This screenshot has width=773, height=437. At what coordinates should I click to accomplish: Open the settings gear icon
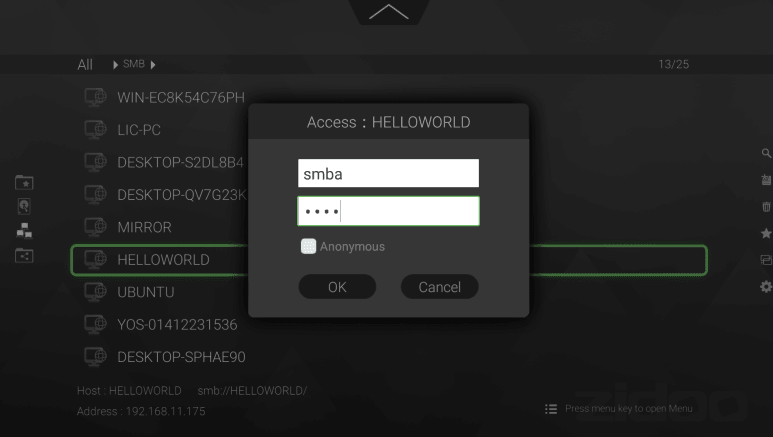(766, 287)
